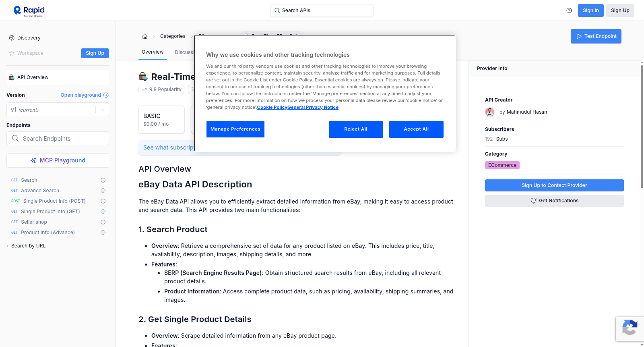Focus the Search APIs field

(x=322, y=10)
